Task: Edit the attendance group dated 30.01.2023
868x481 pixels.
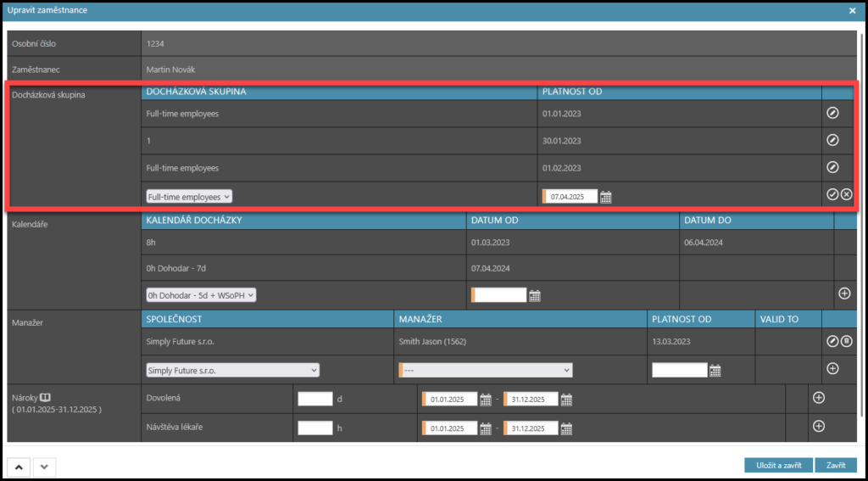Action: click(x=832, y=140)
